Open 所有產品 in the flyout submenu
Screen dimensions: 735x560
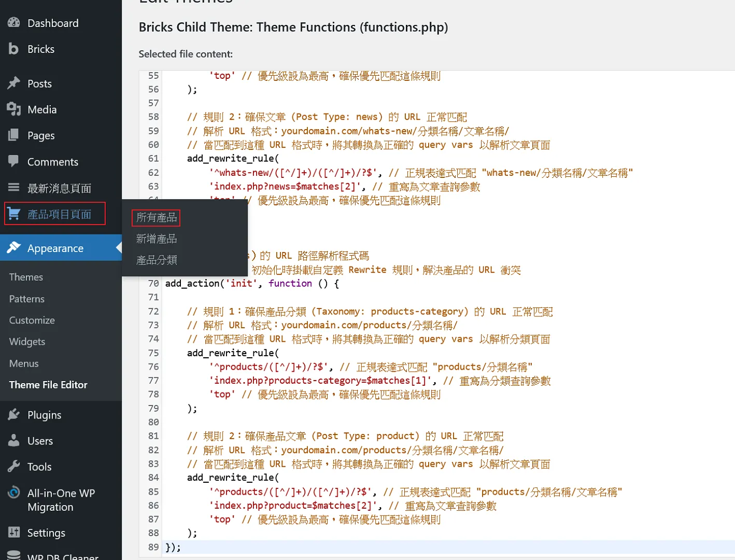157,218
